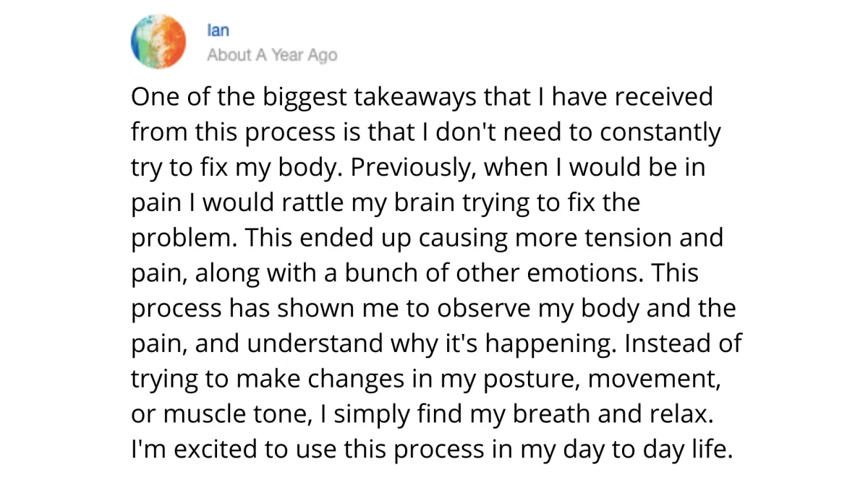Click the line starting try to fix my body
The width and height of the screenshot is (868, 488).
pyautogui.click(x=417, y=168)
